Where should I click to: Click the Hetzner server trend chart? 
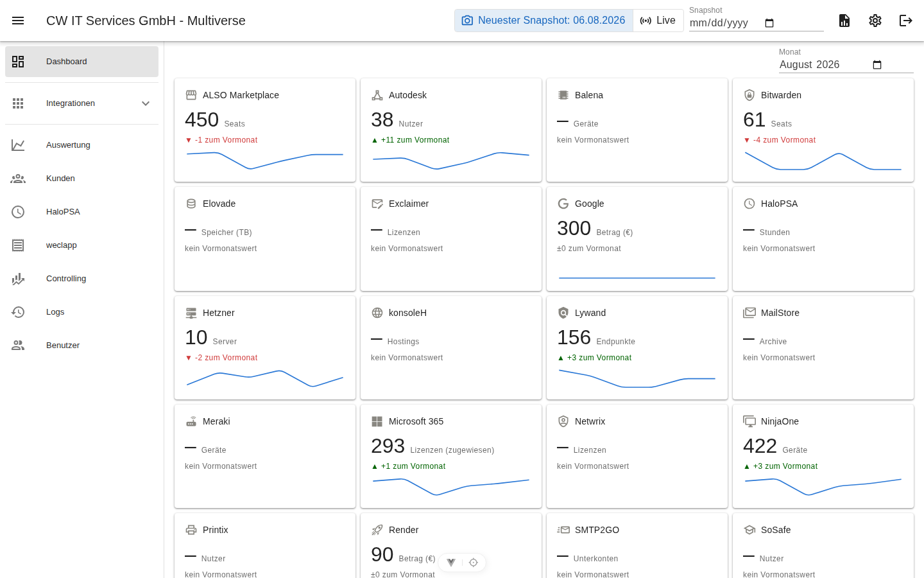click(265, 379)
